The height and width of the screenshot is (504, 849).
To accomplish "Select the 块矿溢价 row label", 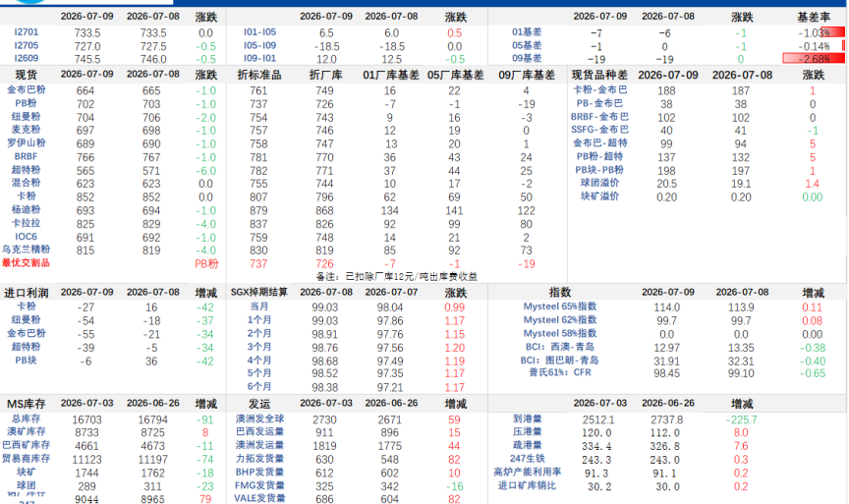I will 599,196.
